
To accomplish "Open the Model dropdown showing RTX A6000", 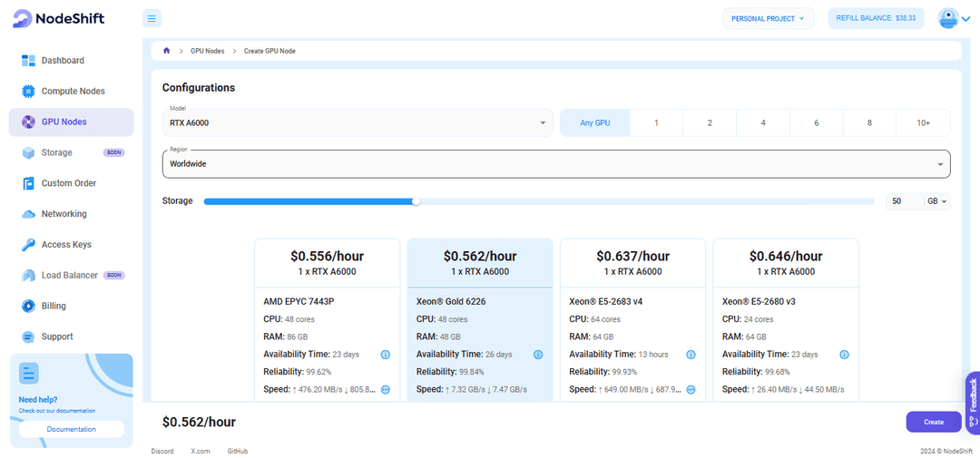I will click(x=358, y=123).
